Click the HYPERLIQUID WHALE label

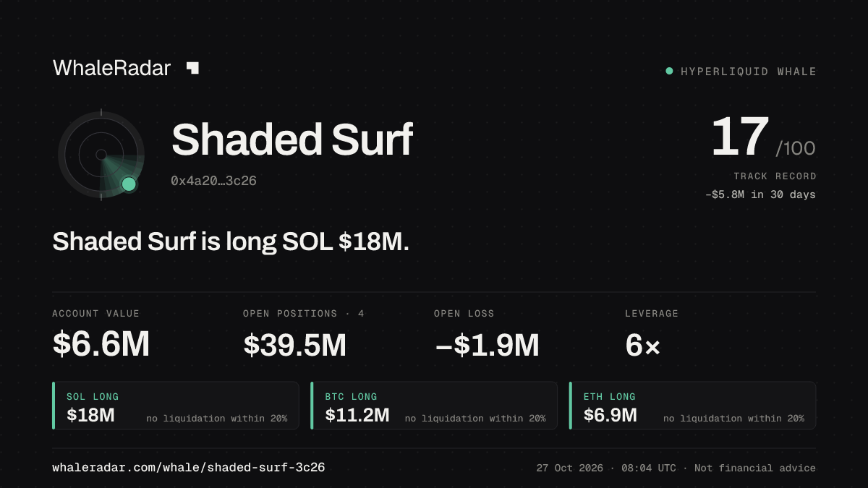pyautogui.click(x=749, y=72)
